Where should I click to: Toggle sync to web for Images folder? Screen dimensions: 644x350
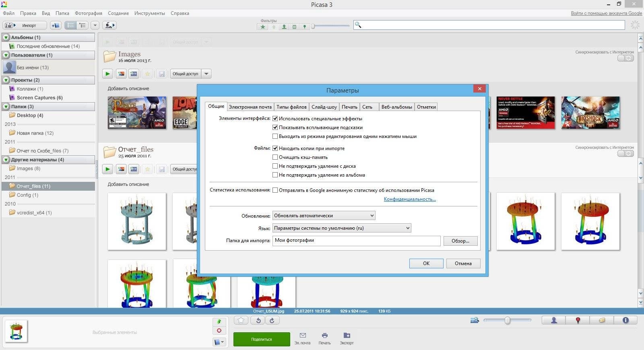[x=625, y=58]
